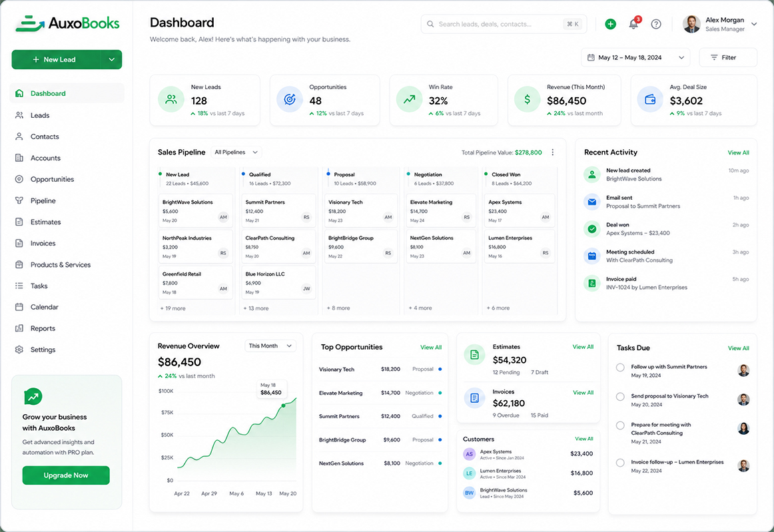The height and width of the screenshot is (532, 774).
Task: Click the Estimates document icon in sidebar
Action: (x=19, y=222)
